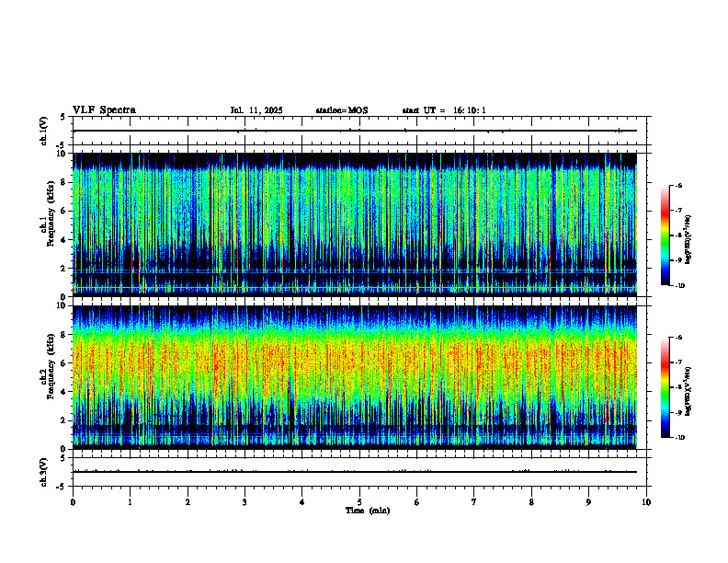Click the "station=MOS" header label
The image size is (728, 563).
pos(342,110)
